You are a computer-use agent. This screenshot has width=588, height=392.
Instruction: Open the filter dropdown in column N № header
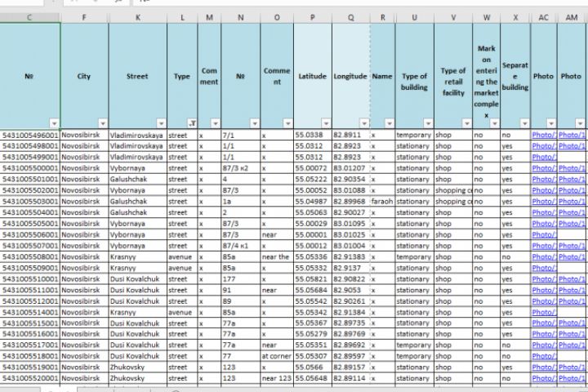(255, 123)
